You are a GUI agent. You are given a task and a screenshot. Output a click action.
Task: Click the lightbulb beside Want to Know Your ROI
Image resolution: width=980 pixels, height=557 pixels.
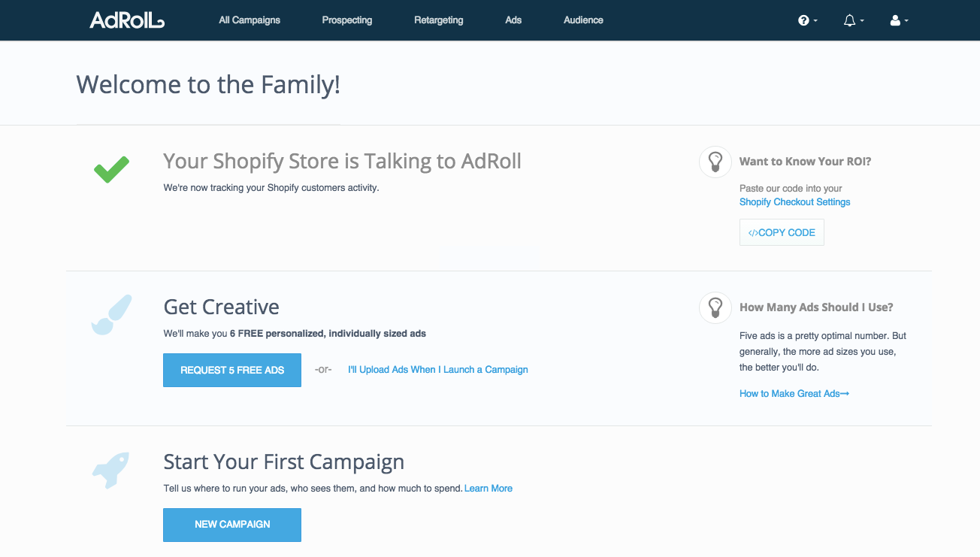click(x=715, y=162)
